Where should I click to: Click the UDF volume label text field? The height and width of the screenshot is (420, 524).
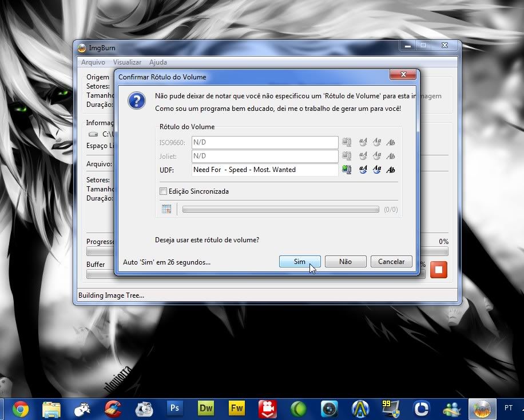(x=264, y=170)
